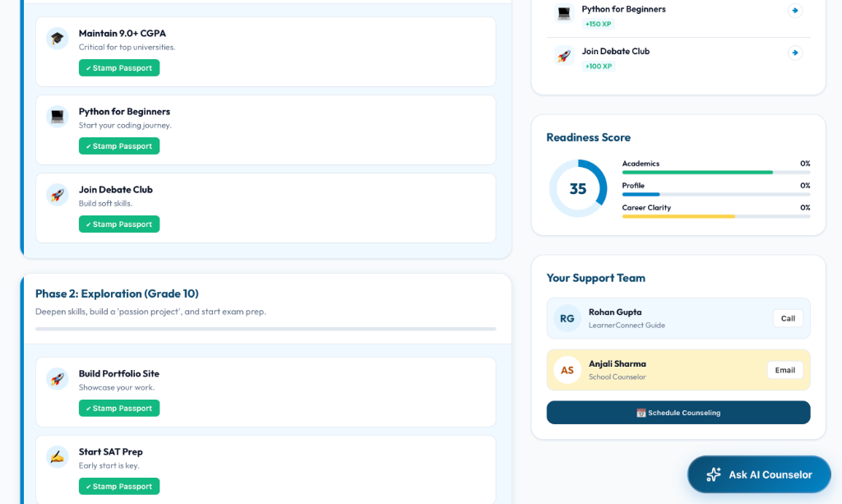Stamp passport for Start SAT Prep
842x504 pixels.
tap(119, 487)
